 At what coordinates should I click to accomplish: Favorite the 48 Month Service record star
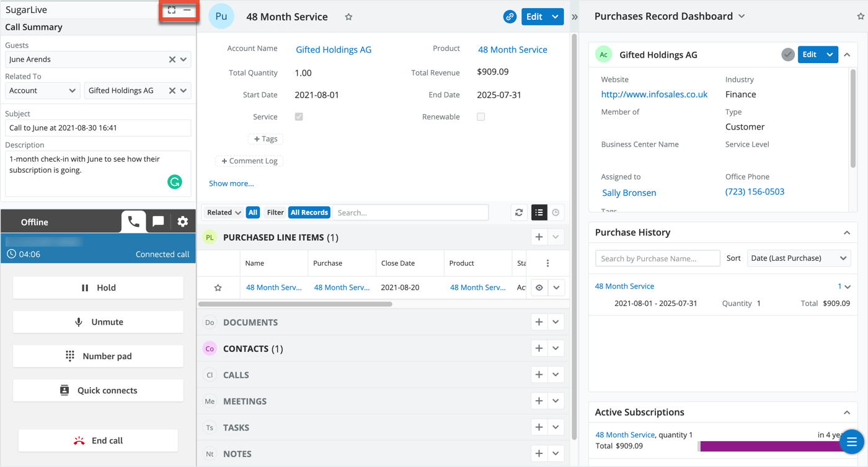348,17
